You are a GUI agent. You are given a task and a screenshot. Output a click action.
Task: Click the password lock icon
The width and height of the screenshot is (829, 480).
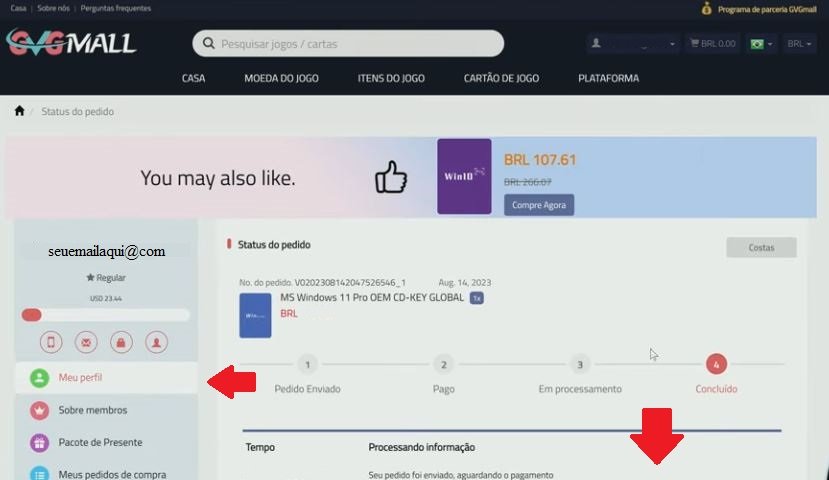(x=121, y=342)
